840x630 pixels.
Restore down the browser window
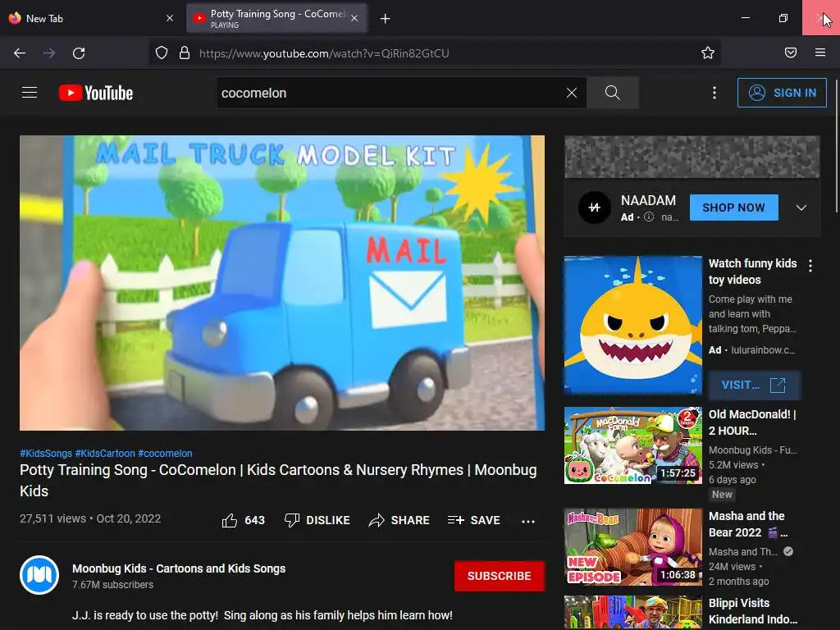[783, 18]
